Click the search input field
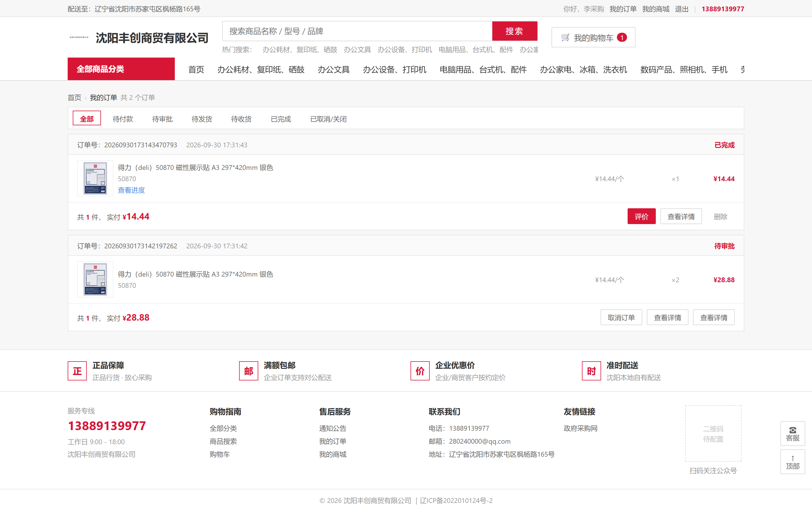The image size is (812, 508). coord(357,31)
